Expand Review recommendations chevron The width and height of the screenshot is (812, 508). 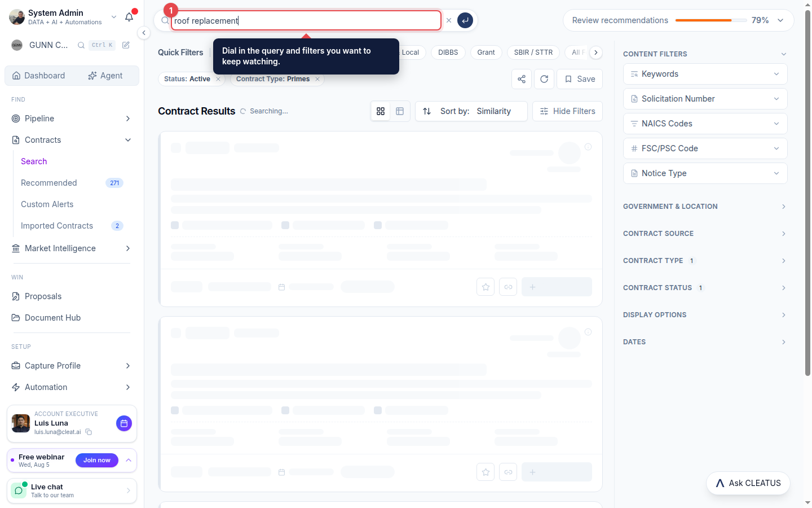(780, 20)
